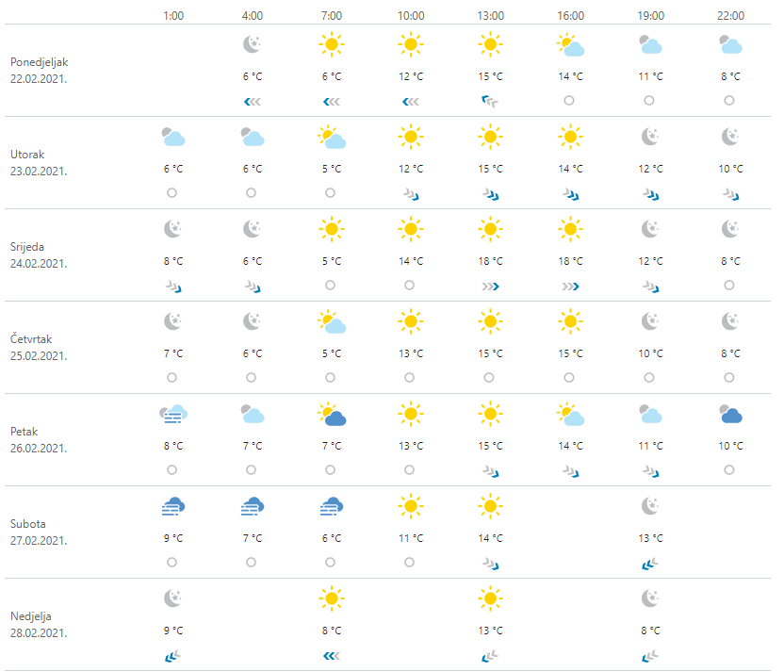The height and width of the screenshot is (672, 784).
Task: Click the fog icon for Petak 1:00
Action: click(171, 414)
